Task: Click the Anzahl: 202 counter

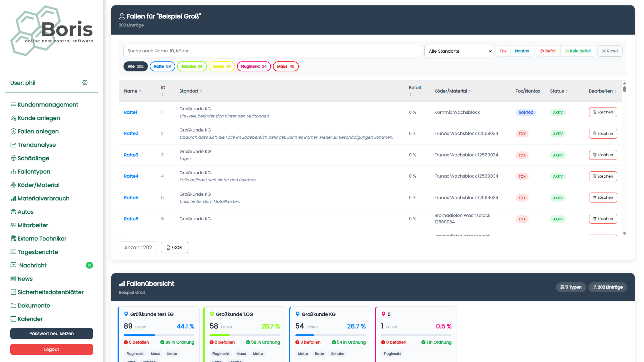Action: point(138,248)
